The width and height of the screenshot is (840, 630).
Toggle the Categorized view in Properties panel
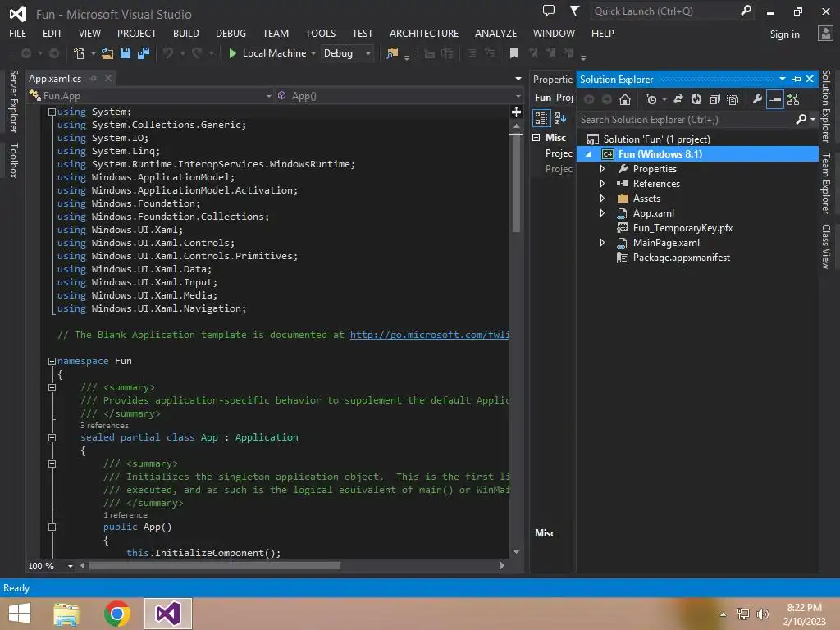pyautogui.click(x=541, y=118)
